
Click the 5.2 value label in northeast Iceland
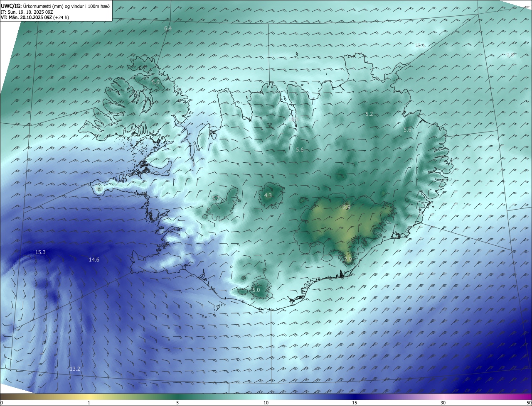[369, 114]
